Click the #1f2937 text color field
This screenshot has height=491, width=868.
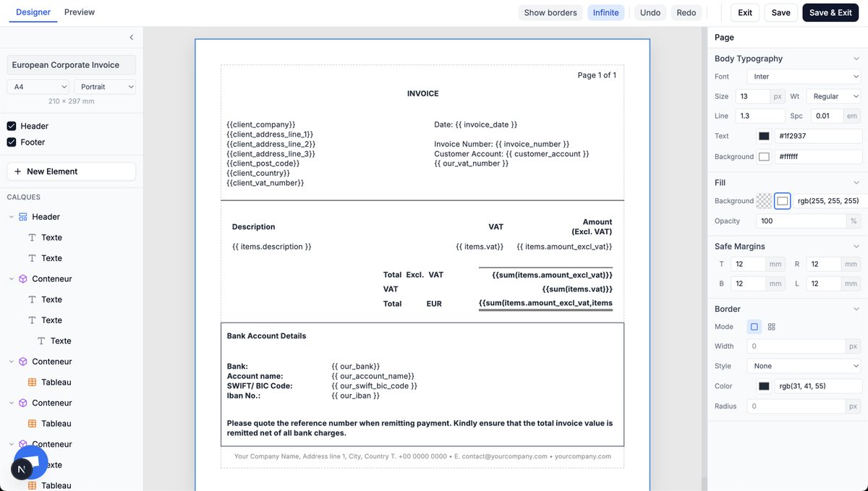pyautogui.click(x=818, y=136)
